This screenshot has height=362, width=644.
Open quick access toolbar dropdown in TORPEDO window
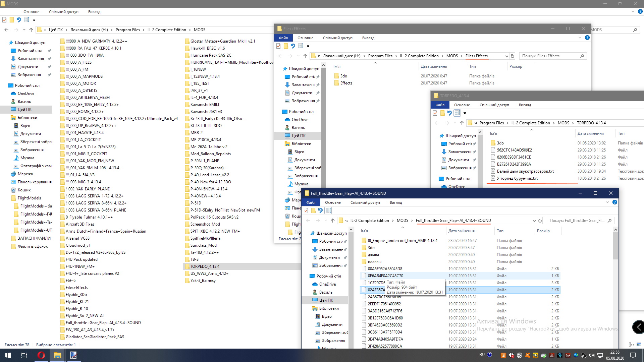tap(465, 113)
